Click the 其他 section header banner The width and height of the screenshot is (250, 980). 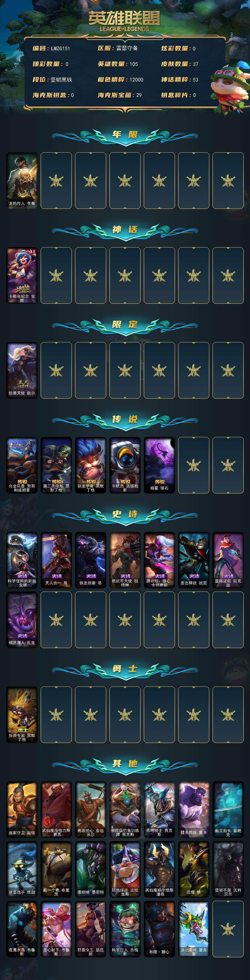[x=125, y=764]
